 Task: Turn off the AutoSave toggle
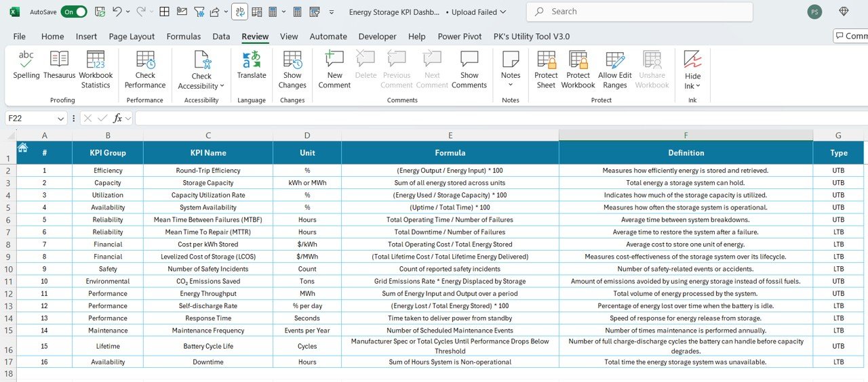[x=73, y=12]
